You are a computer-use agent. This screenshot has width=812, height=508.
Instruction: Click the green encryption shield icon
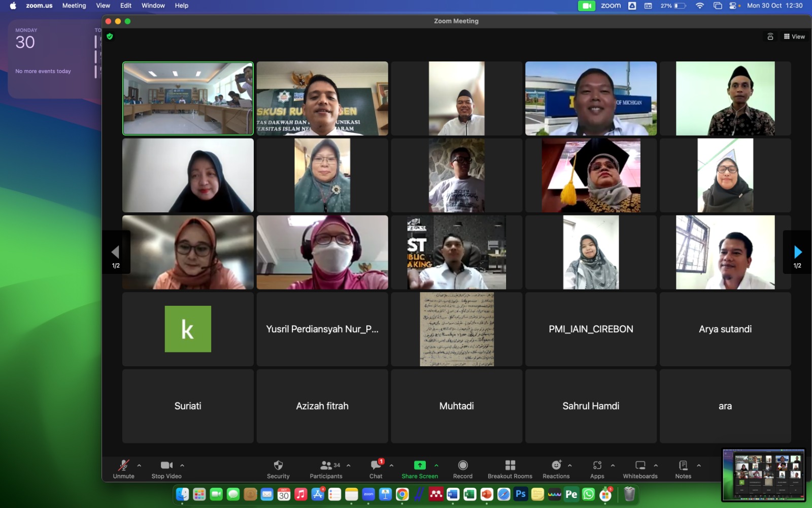coord(110,37)
